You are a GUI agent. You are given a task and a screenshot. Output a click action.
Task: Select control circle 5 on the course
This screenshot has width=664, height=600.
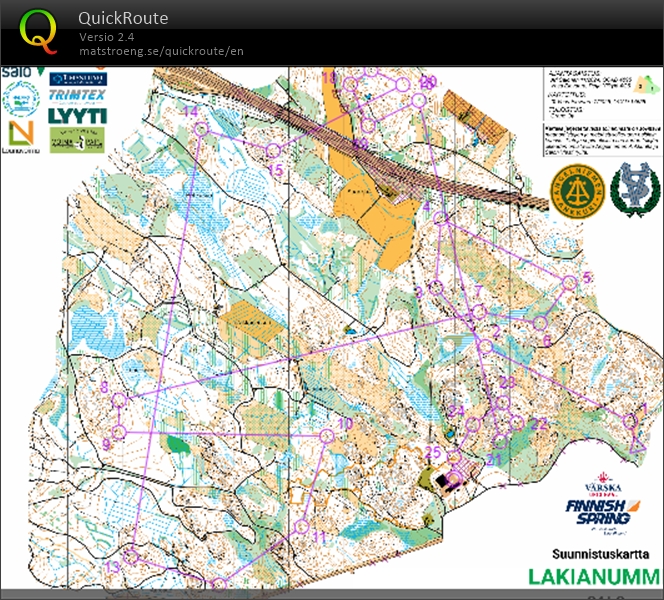569,283
